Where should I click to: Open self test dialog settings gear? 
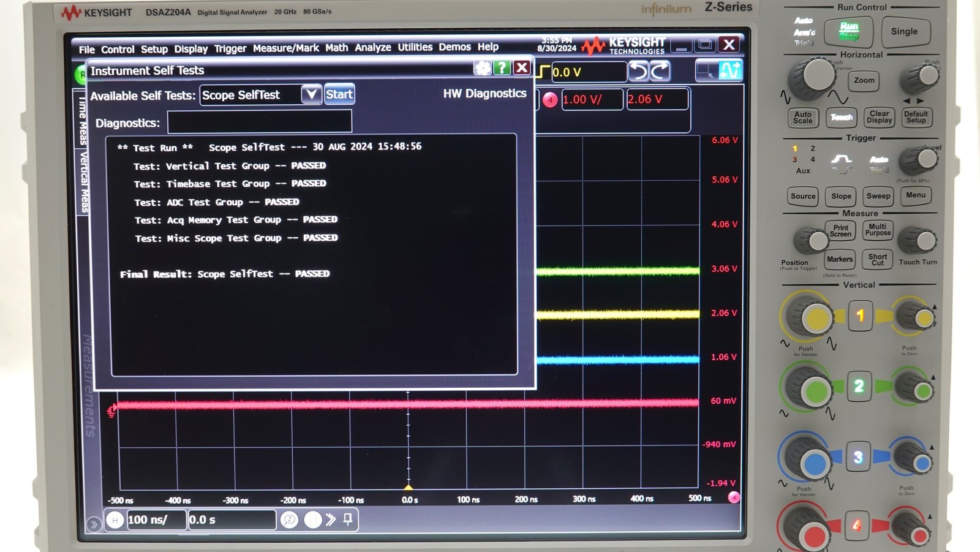click(x=482, y=68)
